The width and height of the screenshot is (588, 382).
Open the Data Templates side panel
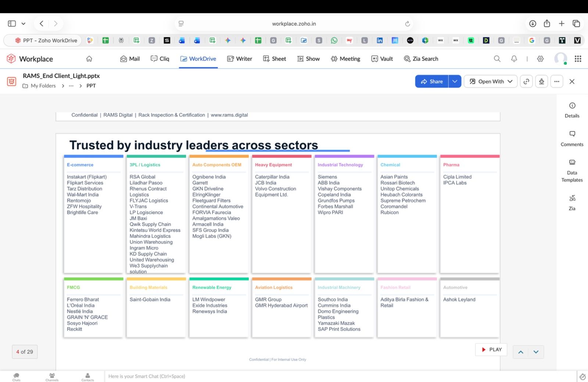pos(572,171)
